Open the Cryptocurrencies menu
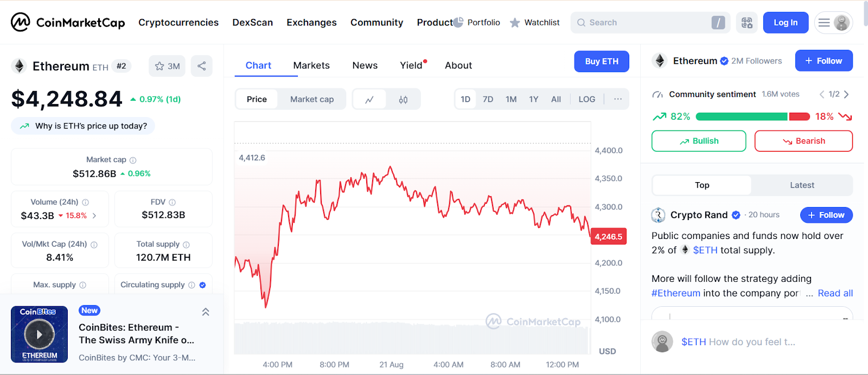Screen dimensions: 868x375 (178, 22)
